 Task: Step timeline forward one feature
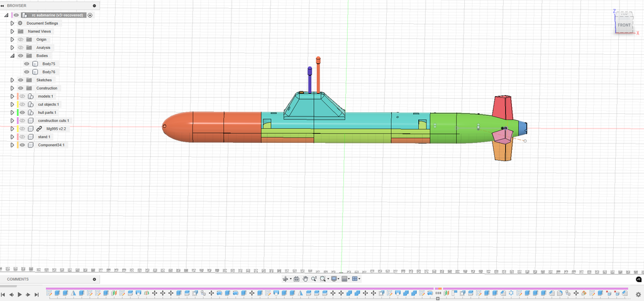[28, 295]
